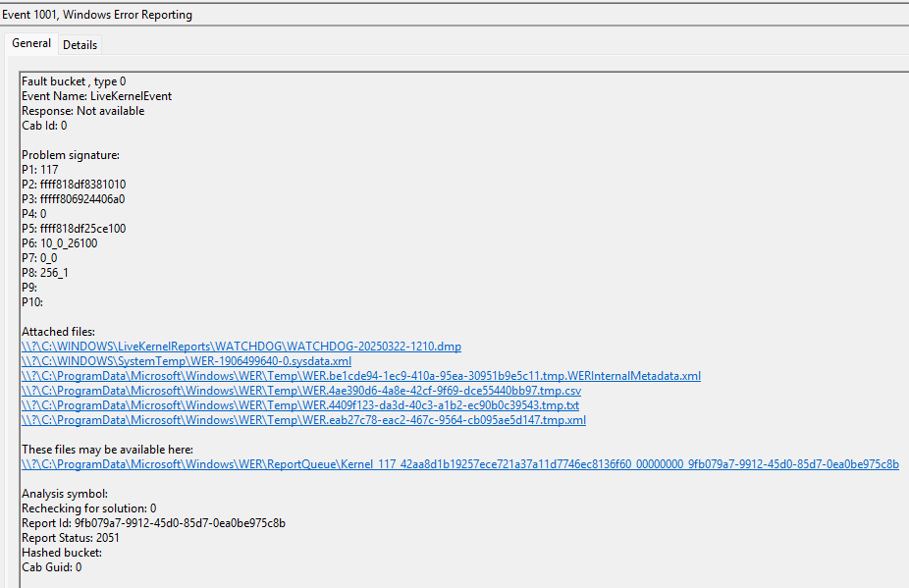The height and width of the screenshot is (588, 909).
Task: Switch to the Details tab
Action: [80, 44]
